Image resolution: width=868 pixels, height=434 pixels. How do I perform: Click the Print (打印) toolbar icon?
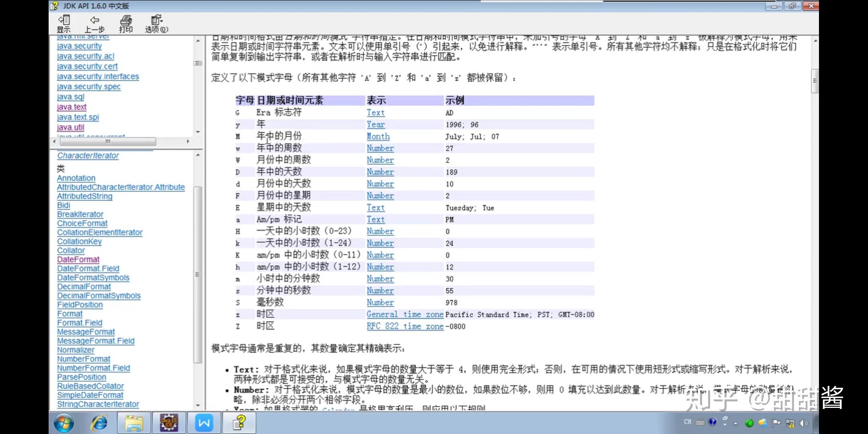tap(126, 24)
